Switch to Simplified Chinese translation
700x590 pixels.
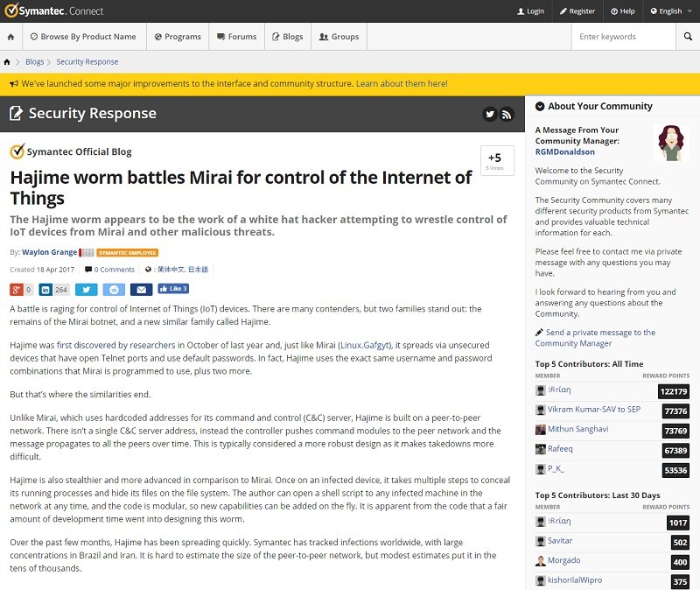pyautogui.click(x=171, y=270)
